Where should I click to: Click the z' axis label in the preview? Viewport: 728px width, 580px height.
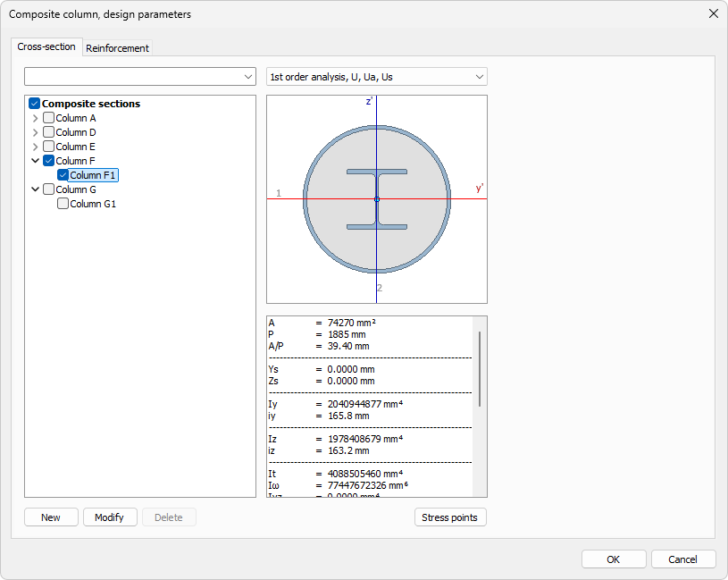[369, 101]
